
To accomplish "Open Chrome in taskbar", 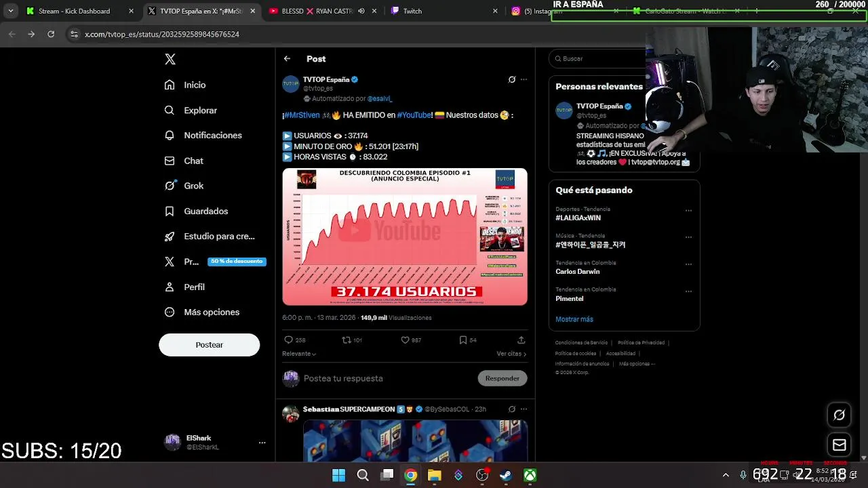I will (x=410, y=475).
